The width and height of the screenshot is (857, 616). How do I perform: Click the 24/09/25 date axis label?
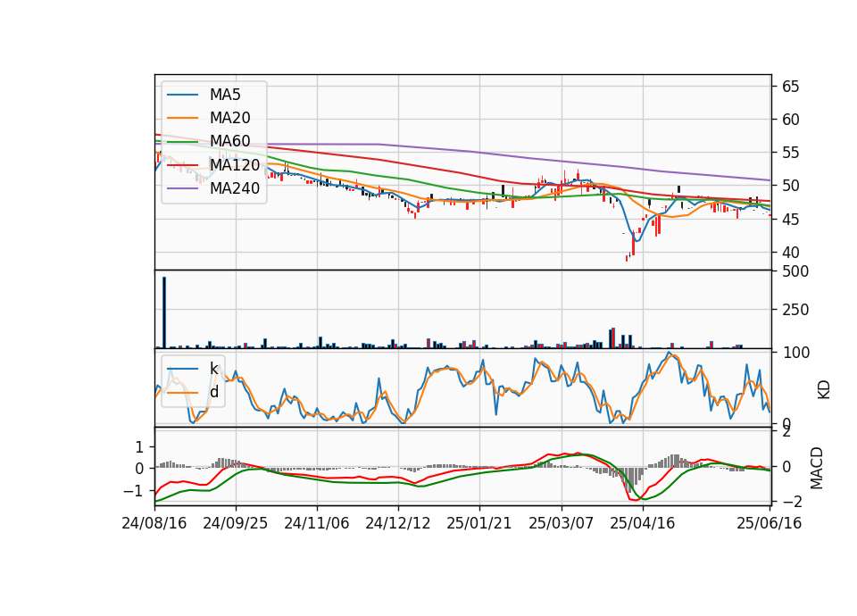point(236,523)
